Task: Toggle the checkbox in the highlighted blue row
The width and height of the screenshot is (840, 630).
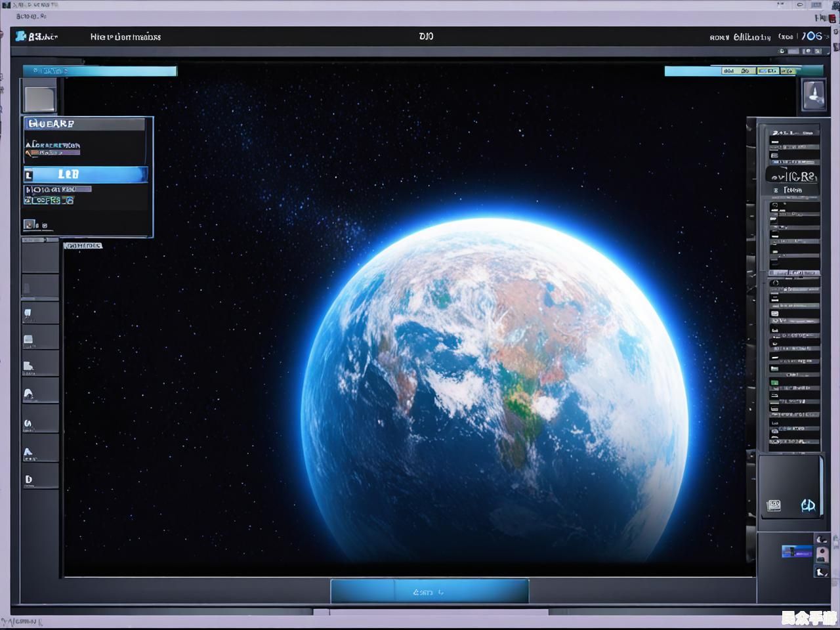Action: (x=29, y=175)
